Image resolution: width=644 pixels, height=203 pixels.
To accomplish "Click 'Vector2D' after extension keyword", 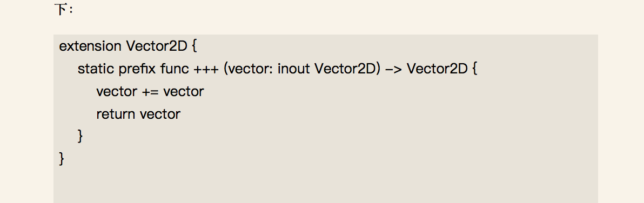I will pyautogui.click(x=157, y=46).
